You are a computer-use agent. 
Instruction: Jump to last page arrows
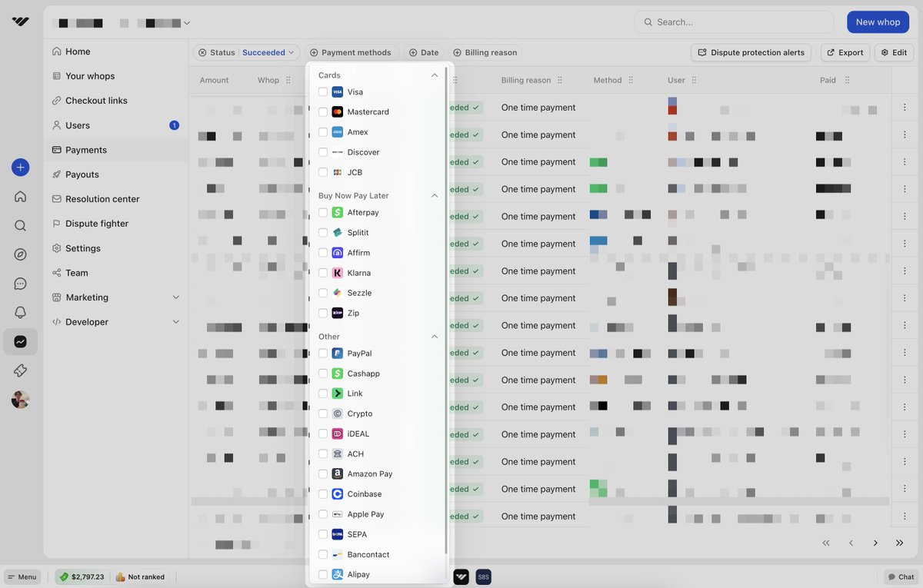click(900, 543)
